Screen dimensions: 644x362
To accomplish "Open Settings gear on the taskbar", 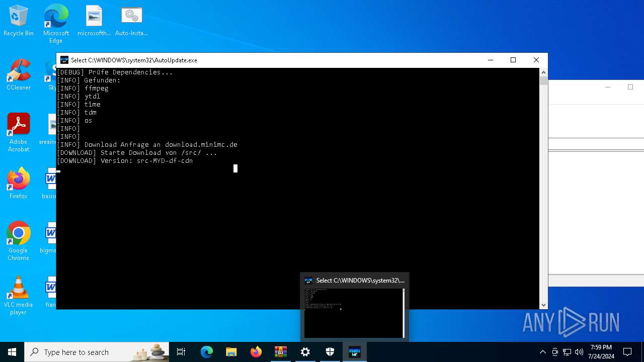I will pyautogui.click(x=305, y=352).
